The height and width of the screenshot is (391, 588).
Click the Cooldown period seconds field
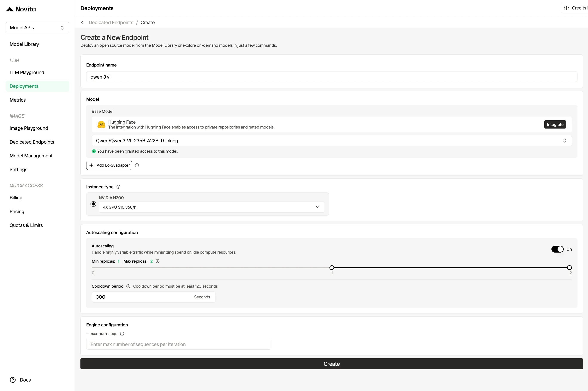coord(153,297)
